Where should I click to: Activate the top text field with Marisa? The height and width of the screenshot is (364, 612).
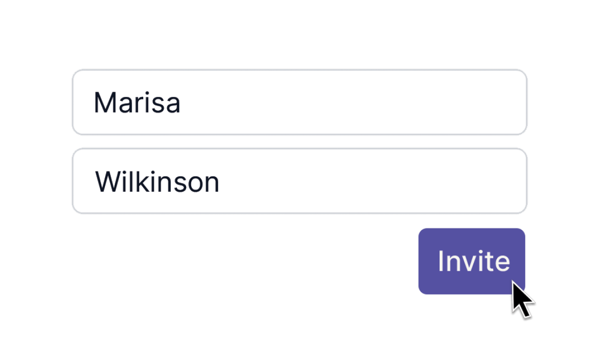(x=299, y=102)
